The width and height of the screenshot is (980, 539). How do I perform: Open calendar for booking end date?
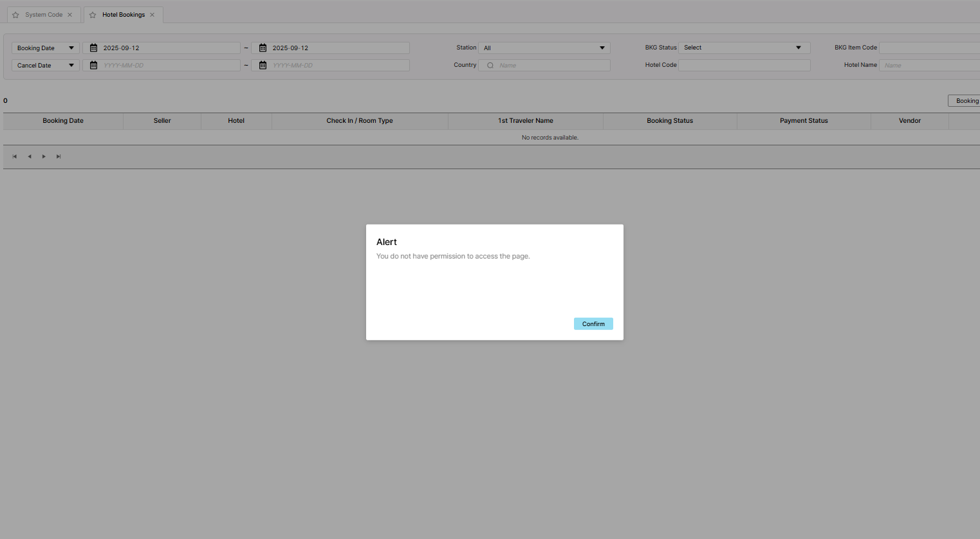tap(263, 48)
